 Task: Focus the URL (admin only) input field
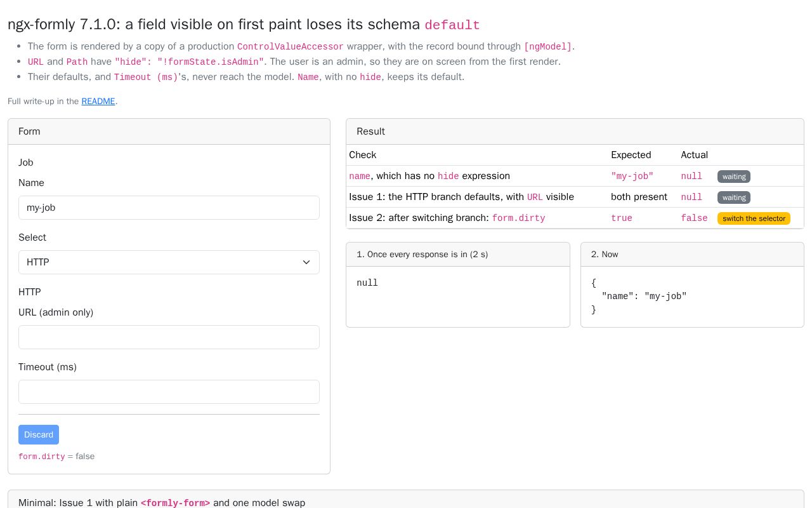[169, 337]
